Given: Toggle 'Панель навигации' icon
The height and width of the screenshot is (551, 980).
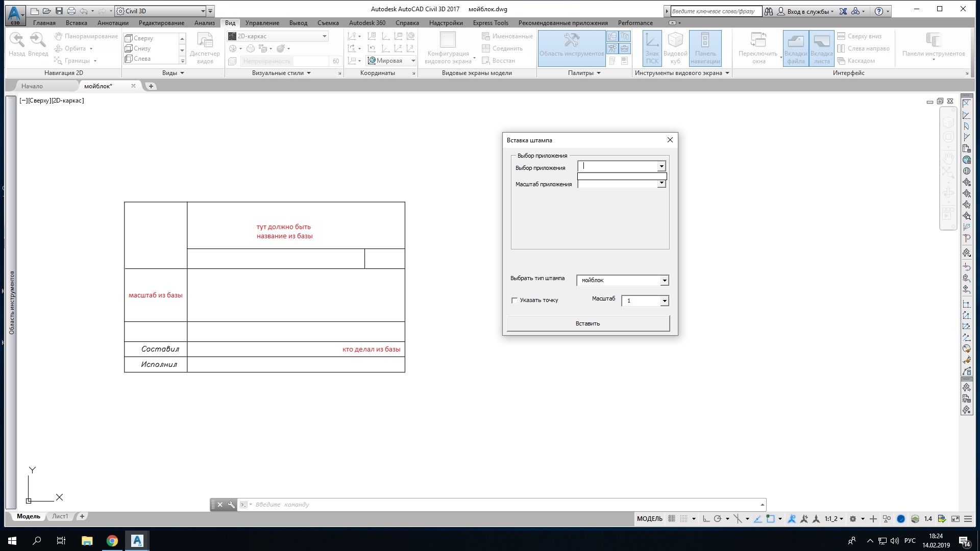Looking at the screenshot, I should (705, 48).
